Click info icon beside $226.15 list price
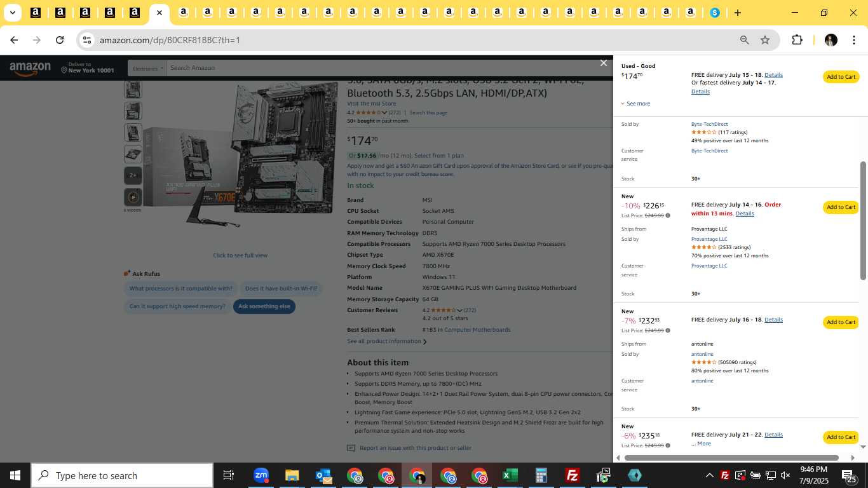 [667, 215]
